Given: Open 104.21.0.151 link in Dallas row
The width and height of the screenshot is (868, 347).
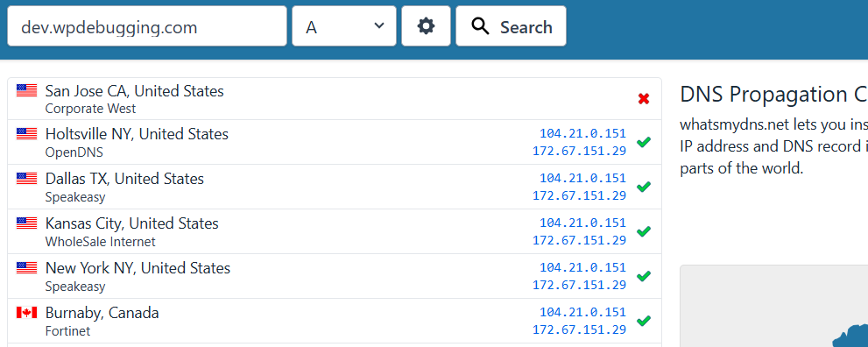Looking at the screenshot, I should point(583,178).
